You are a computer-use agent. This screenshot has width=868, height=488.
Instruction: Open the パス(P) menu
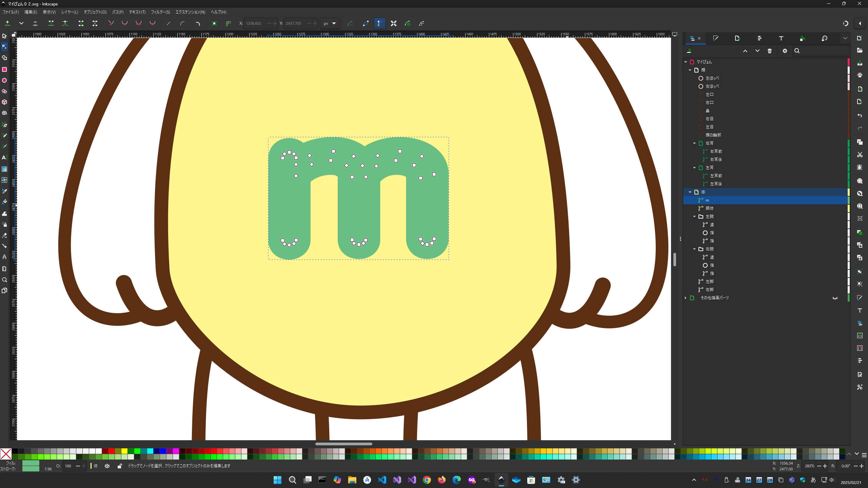point(118,12)
